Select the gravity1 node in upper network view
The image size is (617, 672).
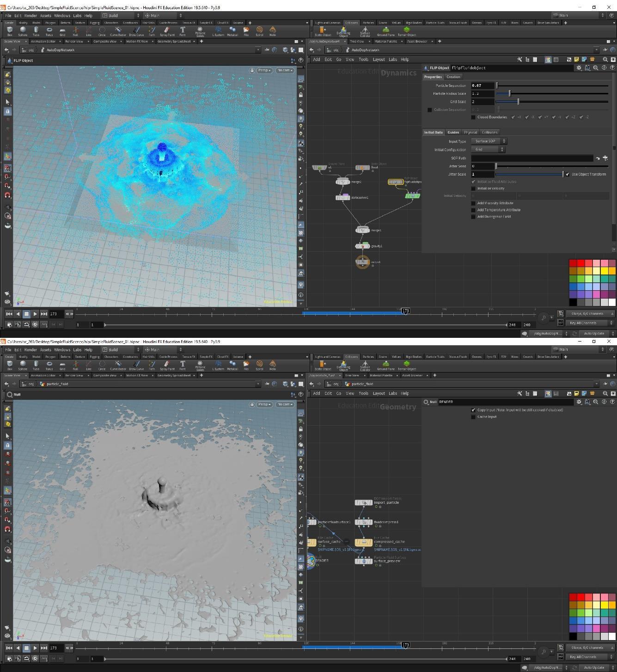[x=363, y=246]
